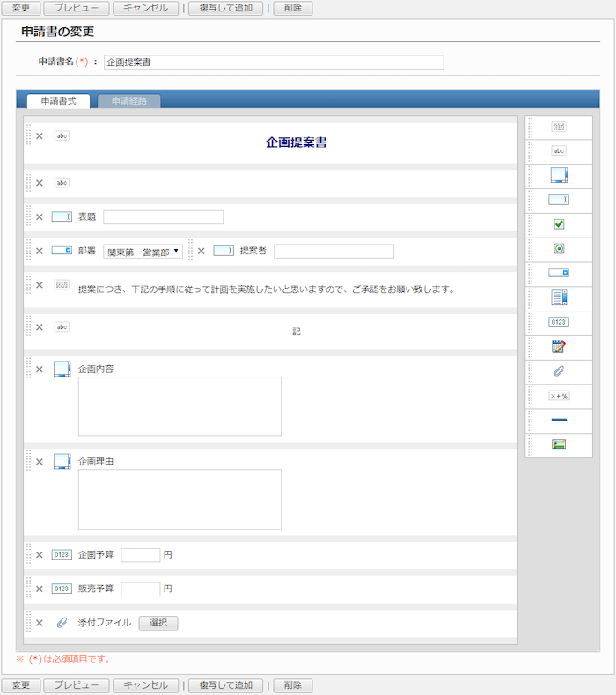Select the image field icon in the palette
The image size is (616, 695).
(559, 444)
